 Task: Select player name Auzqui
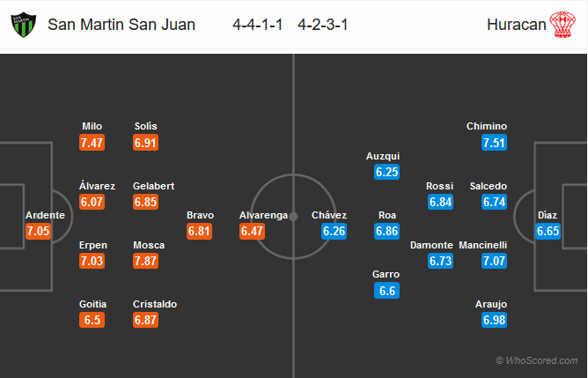click(x=383, y=156)
